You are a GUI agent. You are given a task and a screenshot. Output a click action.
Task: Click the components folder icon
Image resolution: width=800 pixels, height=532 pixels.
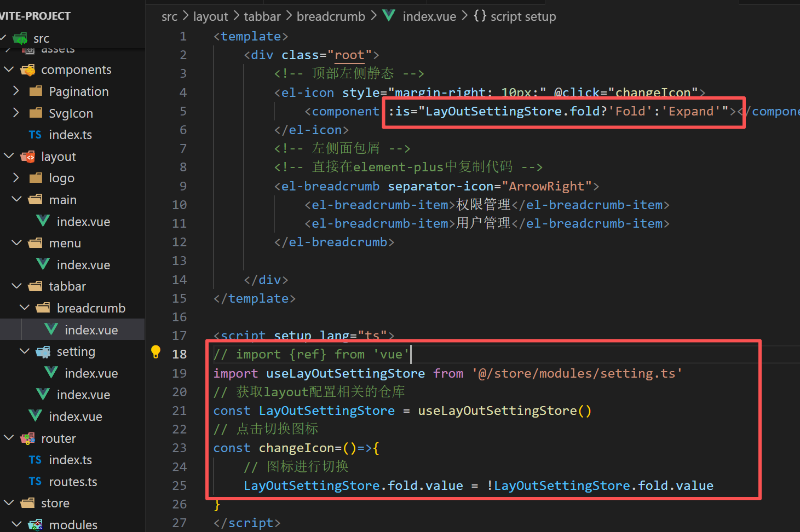[28, 70]
